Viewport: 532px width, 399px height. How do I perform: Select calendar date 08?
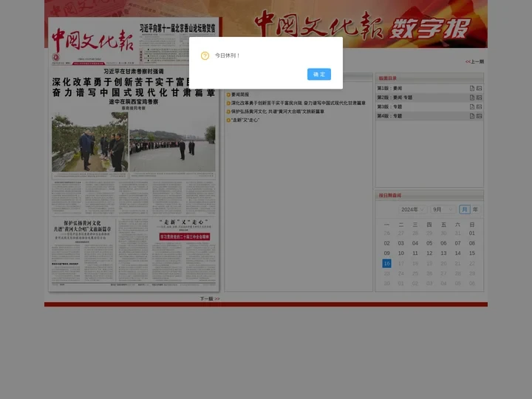point(472,243)
